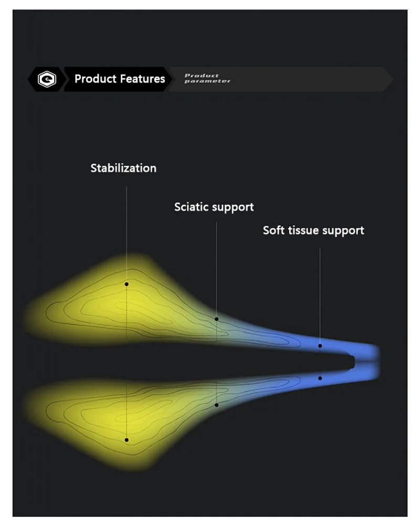Click the arrow-shaped end of header banner
Screen dimensions: 420x528
387,79
